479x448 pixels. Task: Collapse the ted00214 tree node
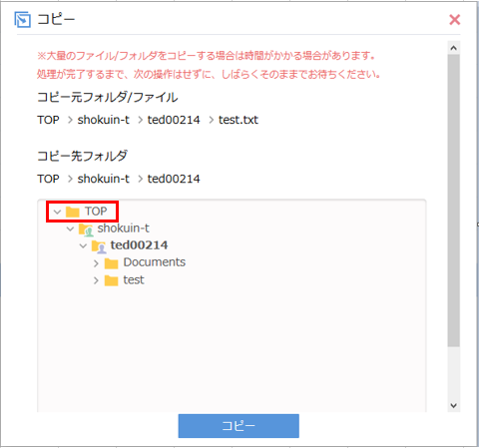pyautogui.click(x=83, y=246)
